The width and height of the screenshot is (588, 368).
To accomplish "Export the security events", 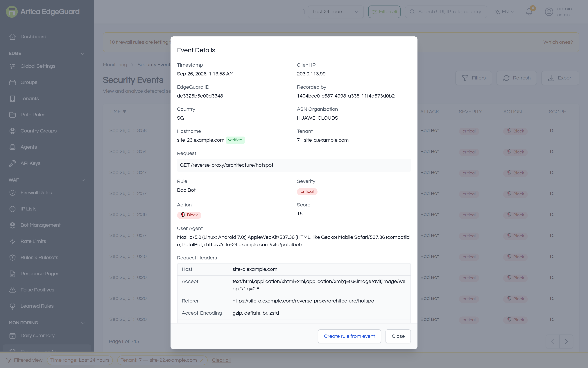I will 560,78.
